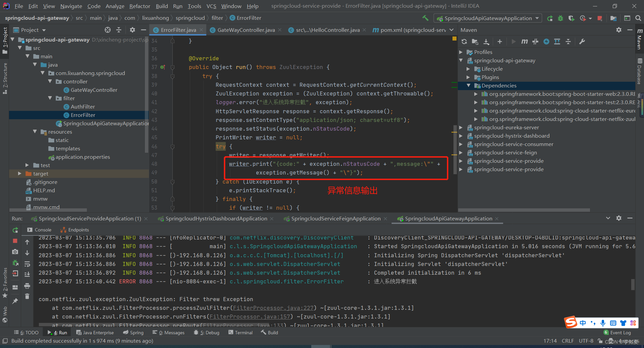The width and height of the screenshot is (644, 348).
Task: Click CRLF line separator in status bar
Action: point(568,341)
